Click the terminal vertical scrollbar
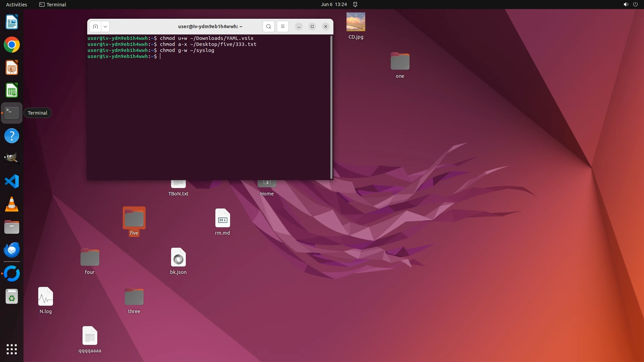The width and height of the screenshot is (644, 362). [x=331, y=107]
